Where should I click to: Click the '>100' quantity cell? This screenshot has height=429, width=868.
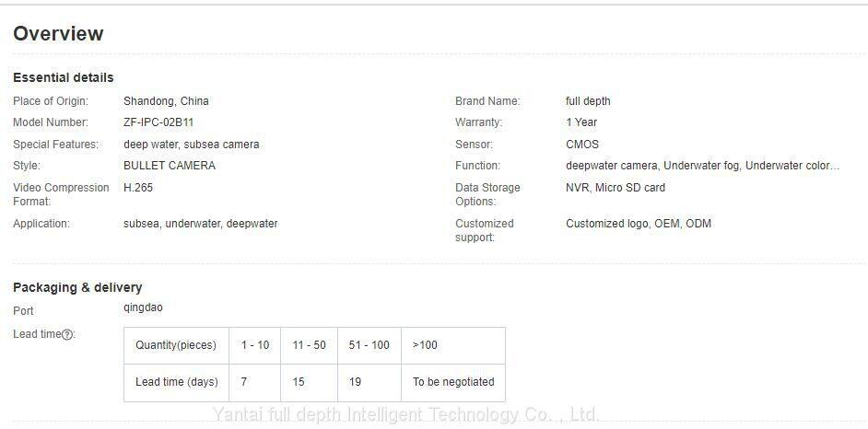coord(425,345)
